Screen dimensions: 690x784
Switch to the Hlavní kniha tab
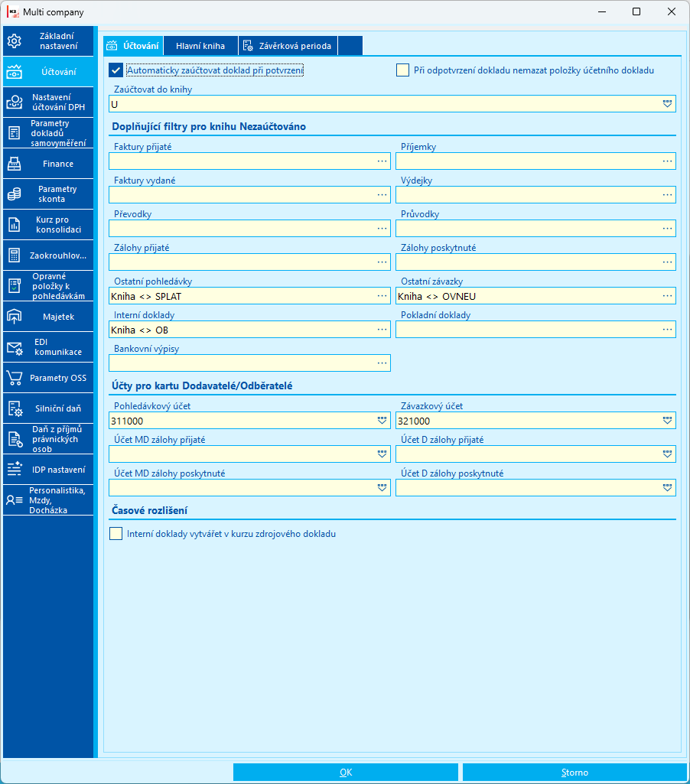[200, 46]
